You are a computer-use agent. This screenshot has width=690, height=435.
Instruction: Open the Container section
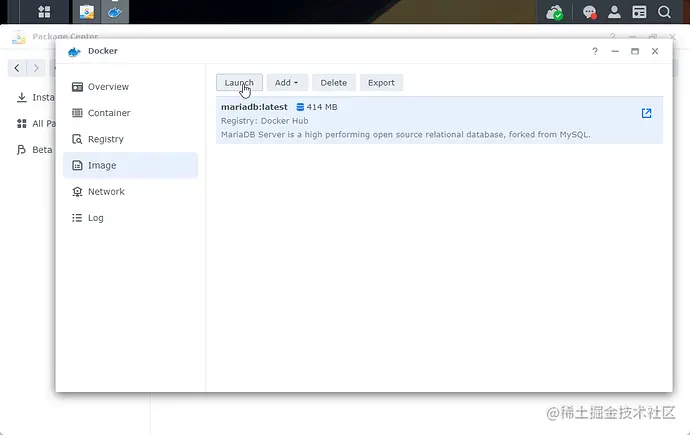[130, 113]
